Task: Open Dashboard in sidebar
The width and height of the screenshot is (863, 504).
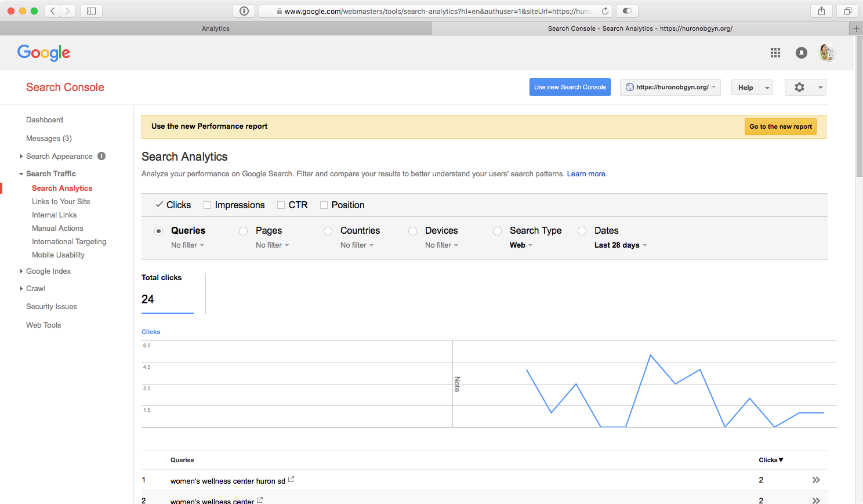Action: [x=45, y=120]
